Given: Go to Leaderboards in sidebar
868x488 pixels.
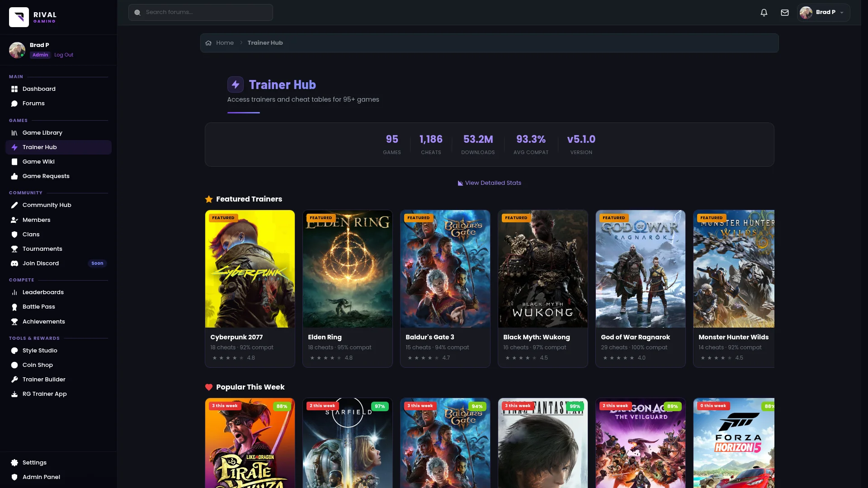Looking at the screenshot, I should pos(43,292).
